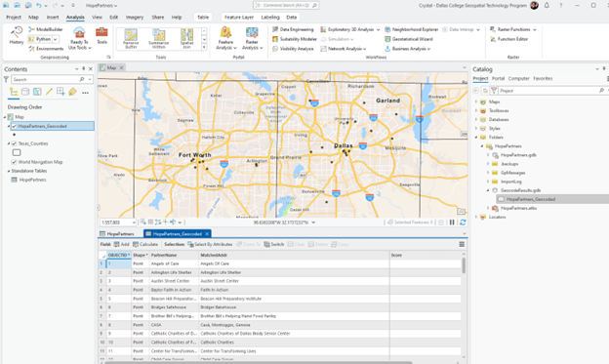Select HopePartners standalone table in Contents
This screenshot has width=609, height=364.
32,180
